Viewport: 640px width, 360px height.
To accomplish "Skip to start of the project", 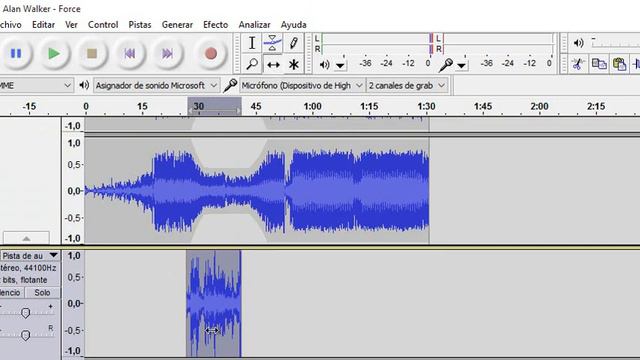I will coord(130,53).
